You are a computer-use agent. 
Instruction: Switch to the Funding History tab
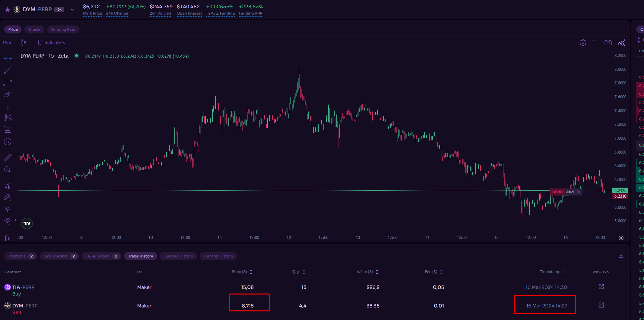178,256
